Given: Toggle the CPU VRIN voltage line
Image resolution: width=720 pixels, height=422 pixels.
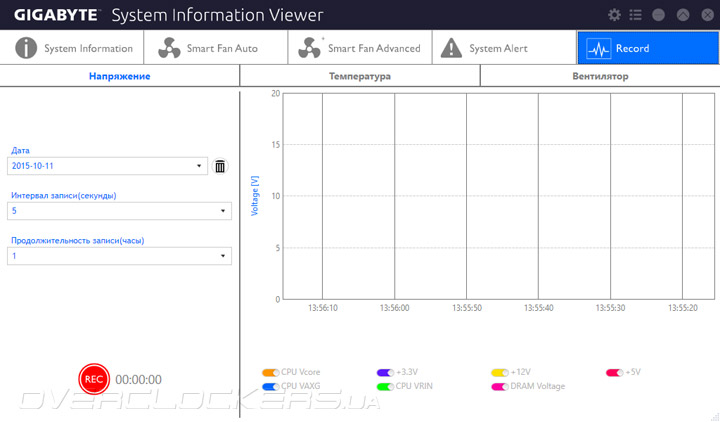Looking at the screenshot, I should [385, 386].
